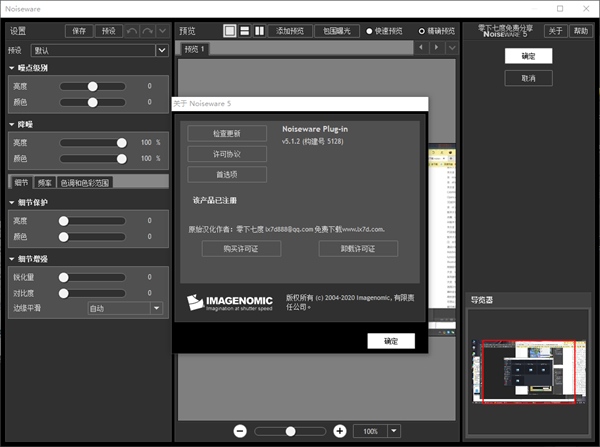Click the zoom in plus icon
The image size is (600, 447).
click(340, 431)
